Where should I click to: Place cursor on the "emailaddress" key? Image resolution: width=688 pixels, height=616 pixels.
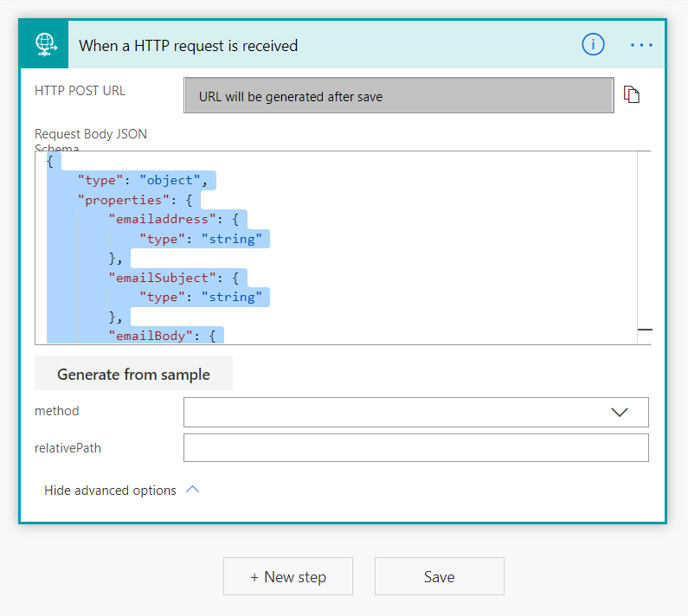[x=158, y=220]
